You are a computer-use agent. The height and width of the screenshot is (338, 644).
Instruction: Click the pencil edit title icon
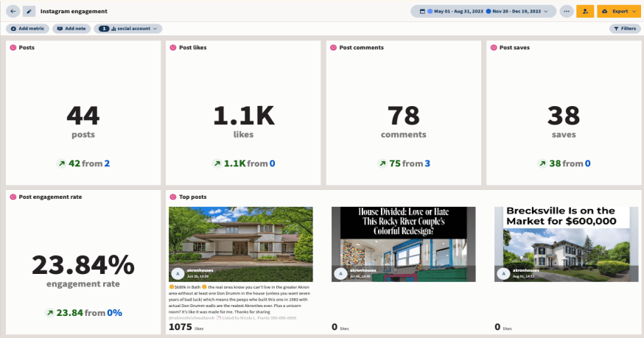(29, 12)
